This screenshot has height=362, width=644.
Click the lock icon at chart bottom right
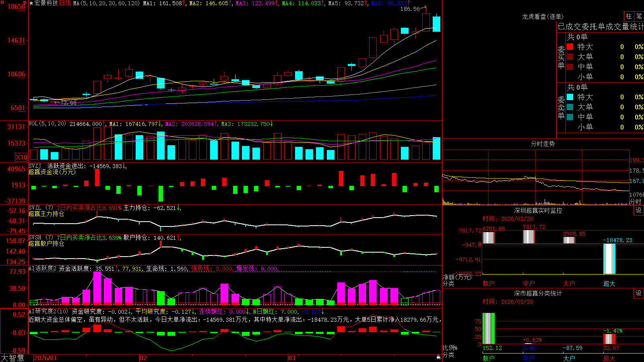(438, 357)
